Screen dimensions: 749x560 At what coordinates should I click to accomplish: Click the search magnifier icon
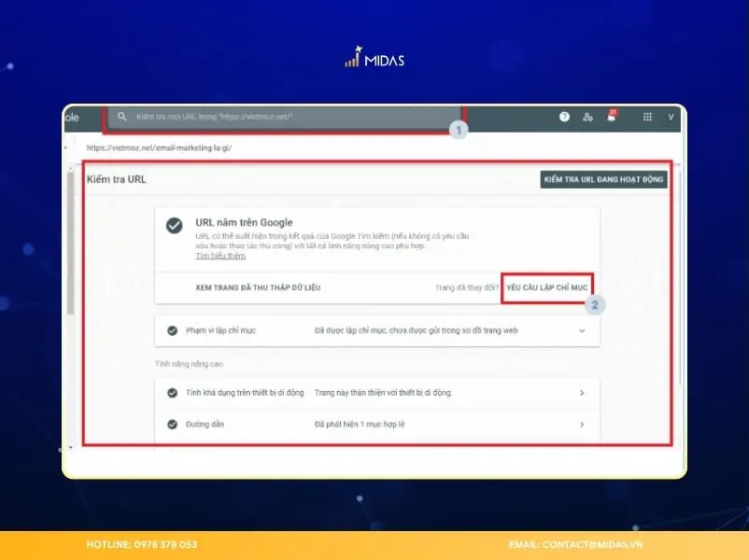[x=121, y=117]
